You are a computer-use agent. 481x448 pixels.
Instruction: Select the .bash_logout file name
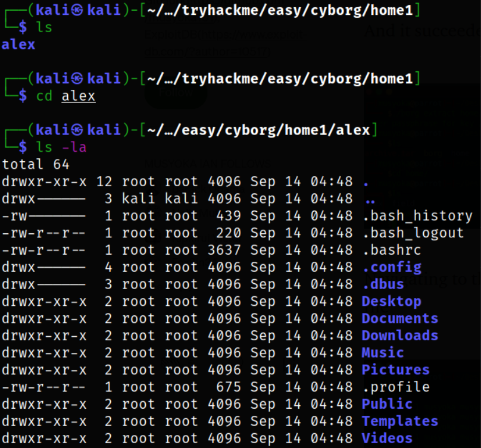tap(413, 233)
